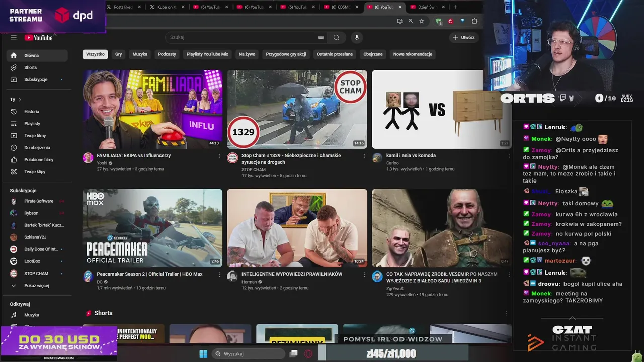644x362 pixels.
Task: Click the YouTube logo
Action: (x=38, y=37)
